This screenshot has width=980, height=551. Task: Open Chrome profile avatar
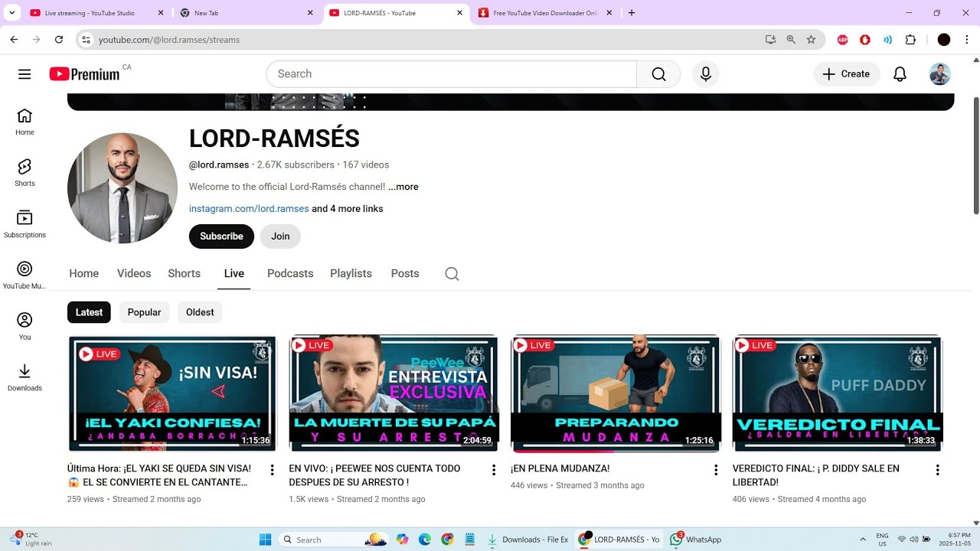point(944,40)
